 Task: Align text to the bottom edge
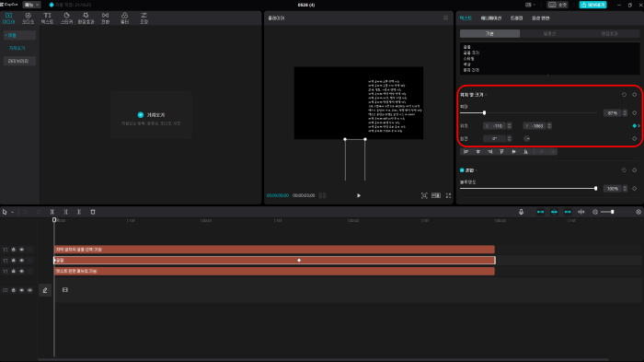click(x=525, y=152)
